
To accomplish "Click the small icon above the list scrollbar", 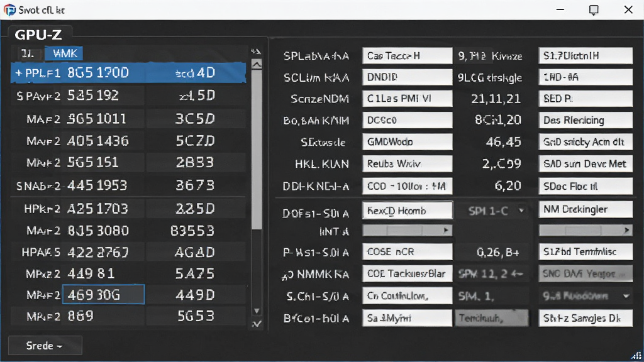I will [256, 52].
